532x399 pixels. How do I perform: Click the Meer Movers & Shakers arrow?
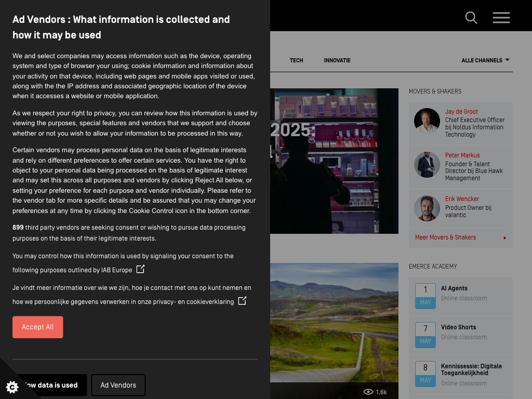504,238
